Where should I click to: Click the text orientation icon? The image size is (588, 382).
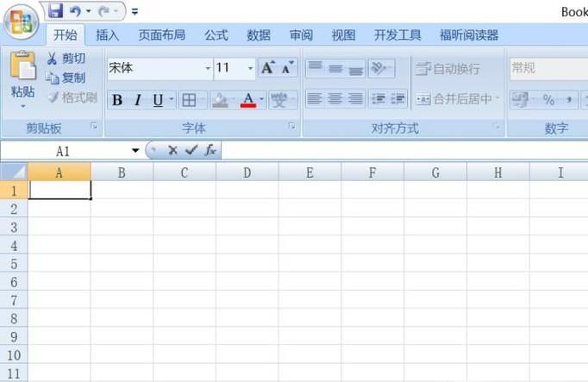(378, 68)
